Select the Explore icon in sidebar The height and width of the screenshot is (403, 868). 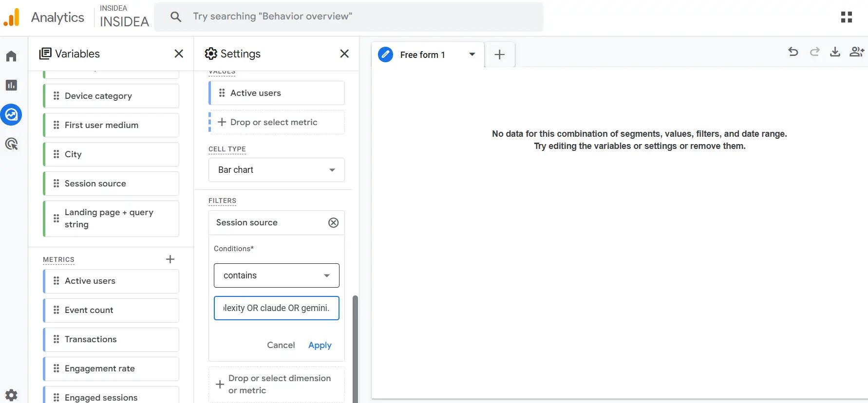point(11,115)
